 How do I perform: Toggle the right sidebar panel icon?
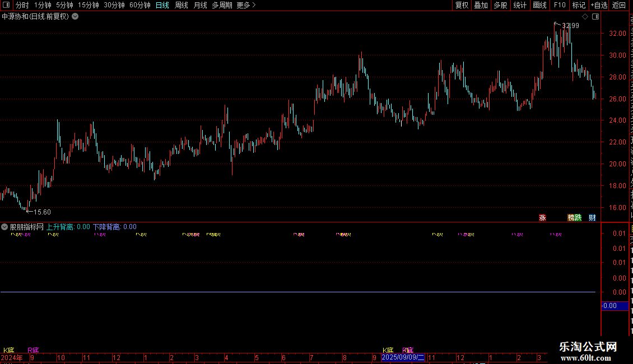[595, 17]
